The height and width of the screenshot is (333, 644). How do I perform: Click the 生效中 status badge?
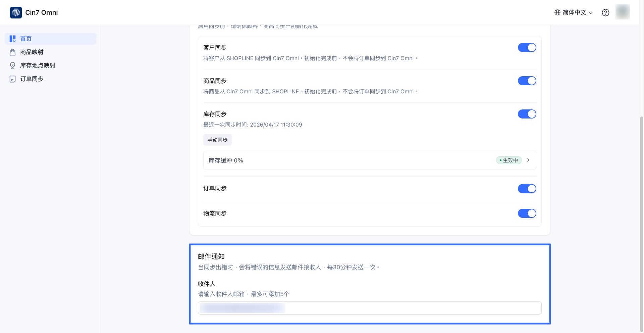coord(509,160)
